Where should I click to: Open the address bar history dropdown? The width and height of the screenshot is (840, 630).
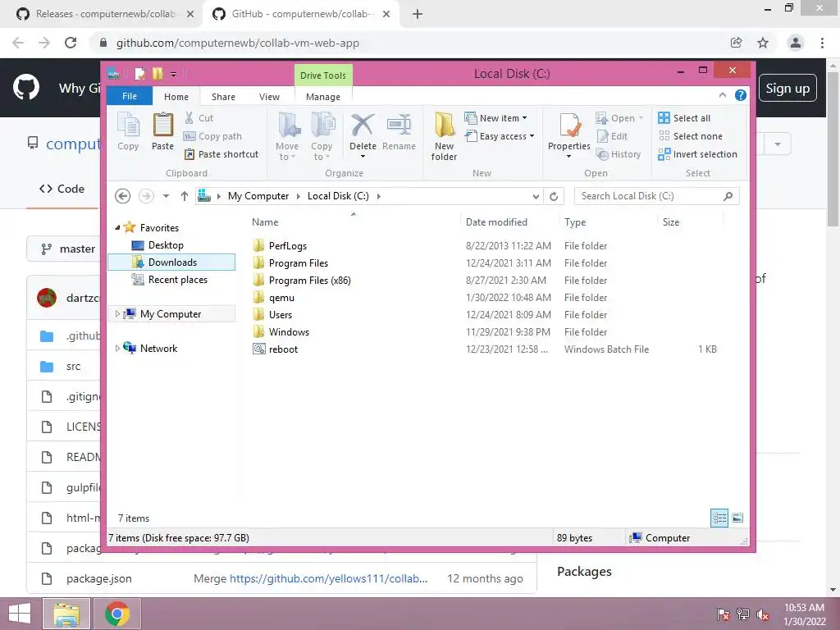tap(536, 197)
